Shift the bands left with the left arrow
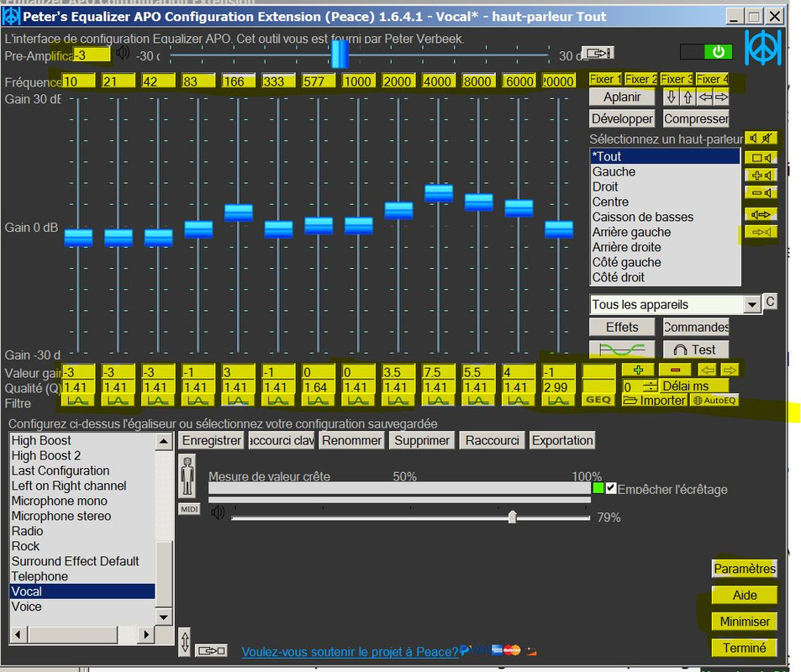801x672 pixels. pos(705,97)
